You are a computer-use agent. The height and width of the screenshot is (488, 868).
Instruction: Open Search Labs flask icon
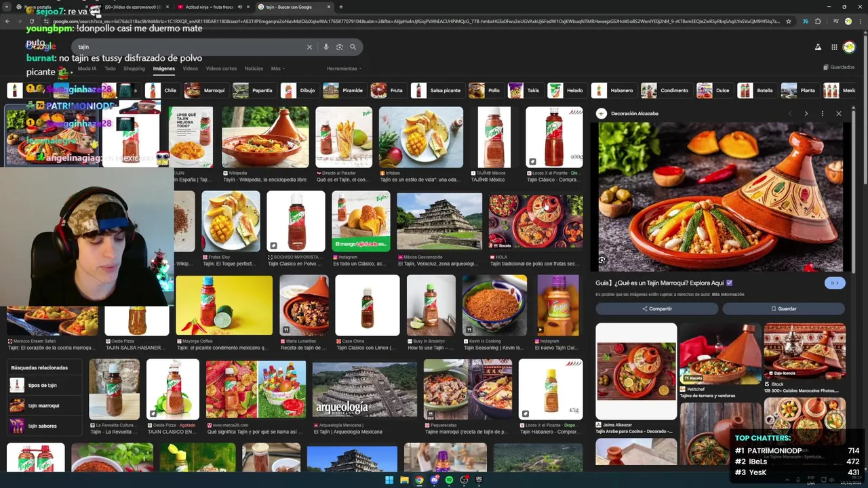tap(818, 47)
